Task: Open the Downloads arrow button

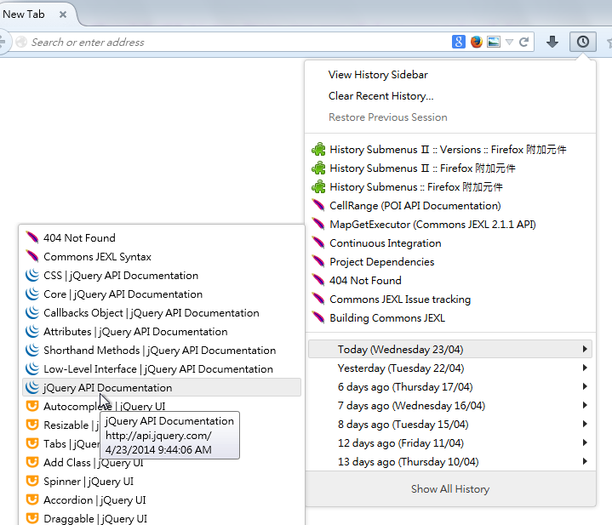Action: click(x=552, y=41)
